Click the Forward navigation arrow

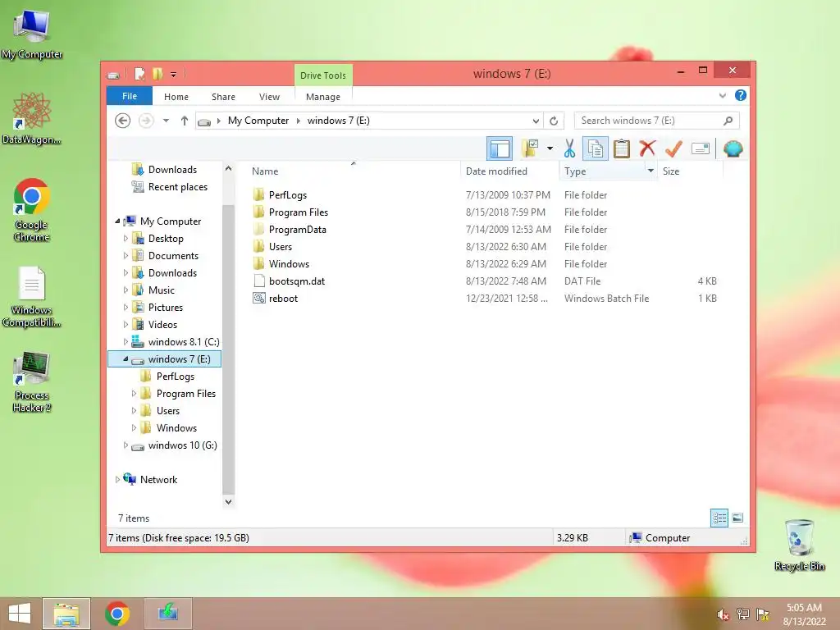[x=146, y=121]
